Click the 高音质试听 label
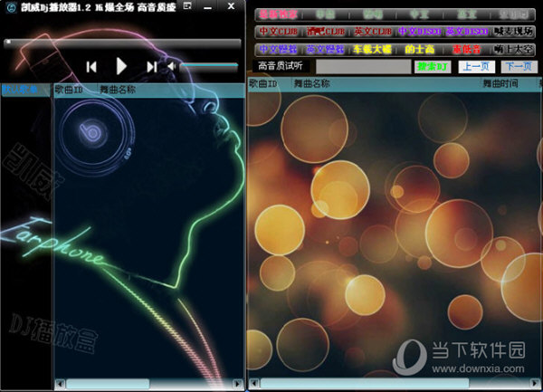 tap(281, 66)
